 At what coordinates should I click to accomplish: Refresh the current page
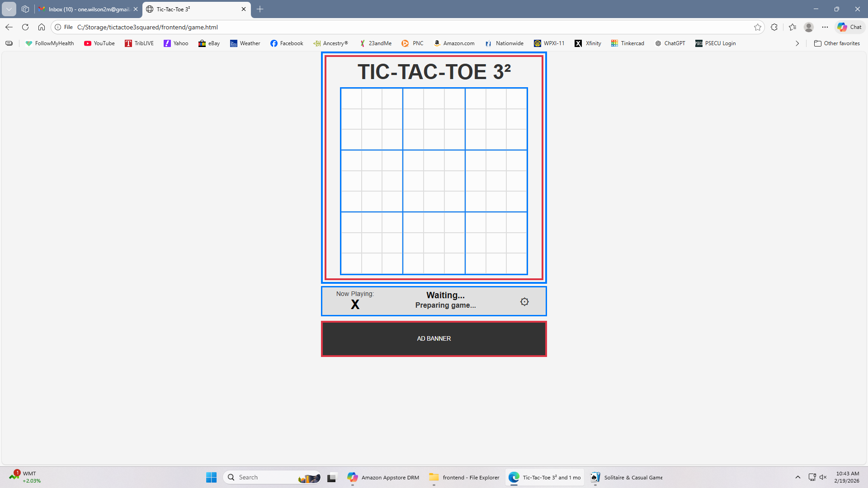(x=25, y=27)
